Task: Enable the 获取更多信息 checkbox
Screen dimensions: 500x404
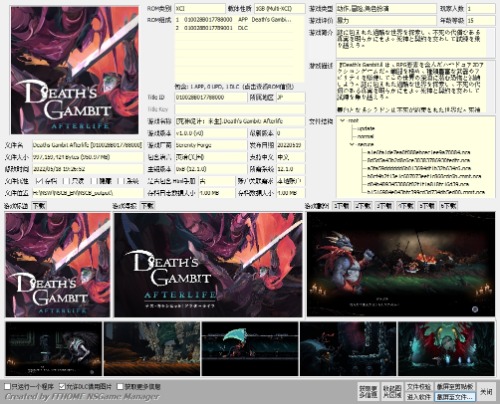Action: [120, 387]
